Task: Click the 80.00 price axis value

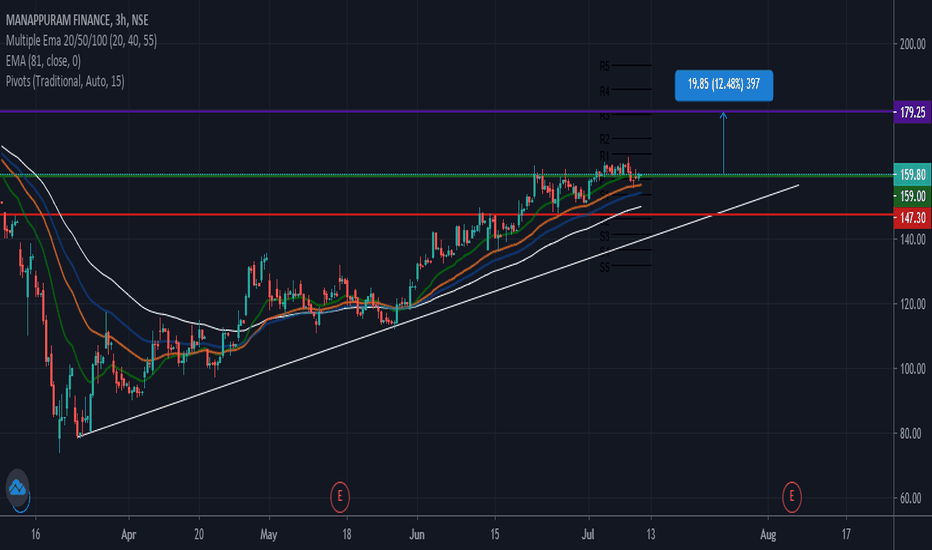Action: tap(912, 433)
